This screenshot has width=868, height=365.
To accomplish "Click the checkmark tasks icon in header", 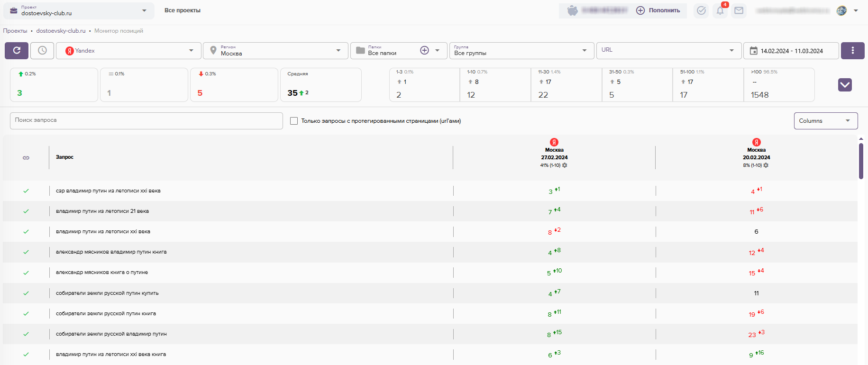I will 701,10.
